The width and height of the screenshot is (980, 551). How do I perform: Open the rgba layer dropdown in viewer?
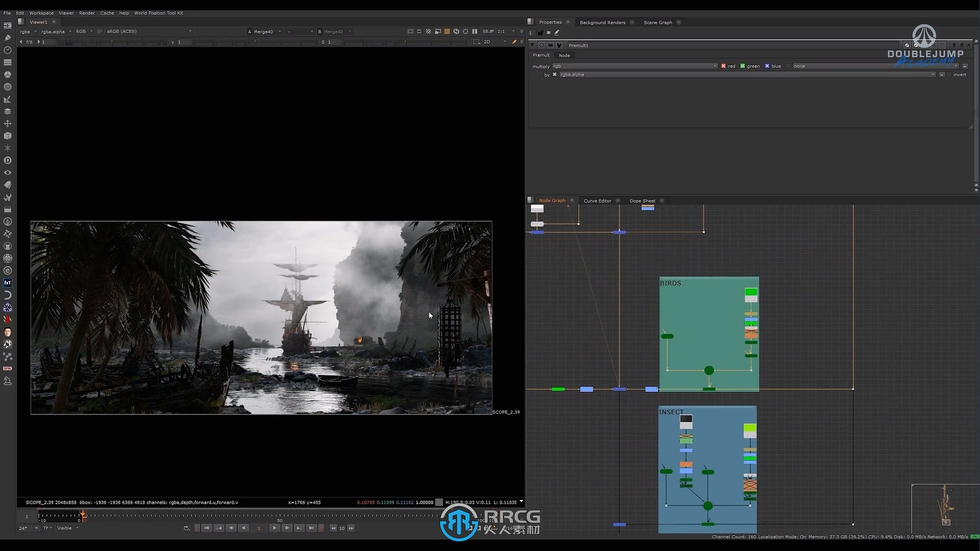(28, 32)
